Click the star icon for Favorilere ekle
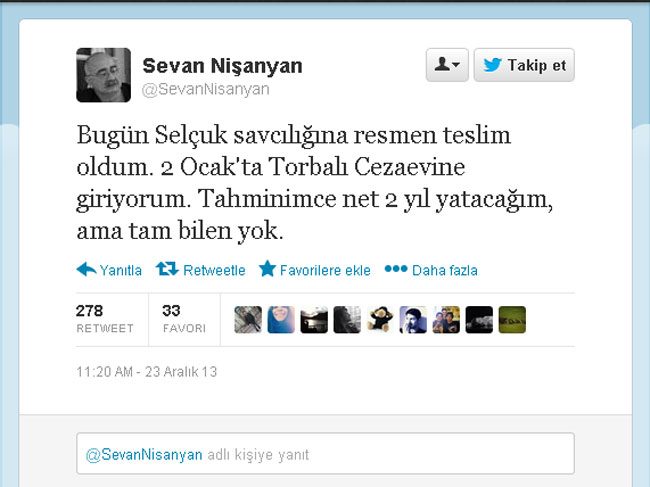The width and height of the screenshot is (650, 487). pos(267,269)
